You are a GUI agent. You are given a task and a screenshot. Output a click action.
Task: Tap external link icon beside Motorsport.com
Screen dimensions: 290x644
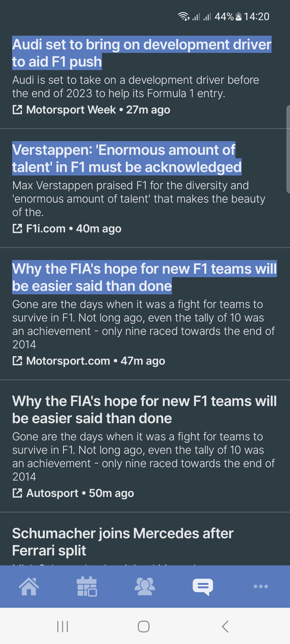17,361
